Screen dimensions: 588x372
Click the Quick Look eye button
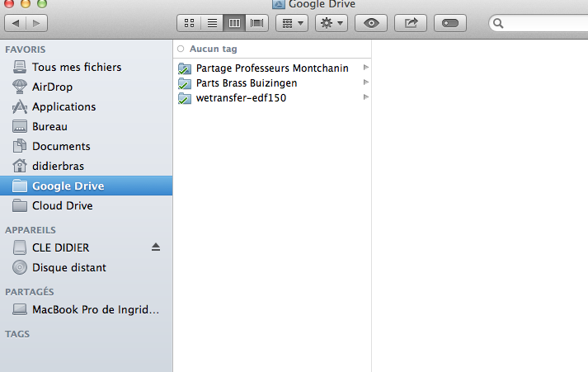[371, 23]
